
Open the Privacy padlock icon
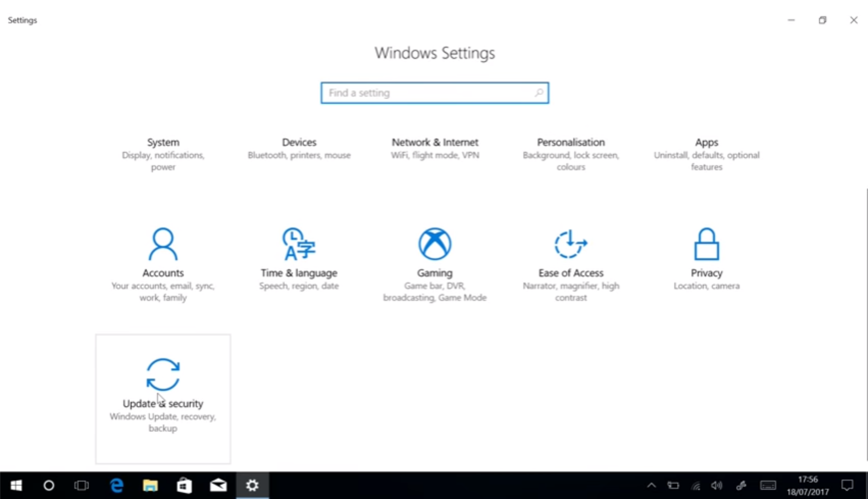coord(706,244)
